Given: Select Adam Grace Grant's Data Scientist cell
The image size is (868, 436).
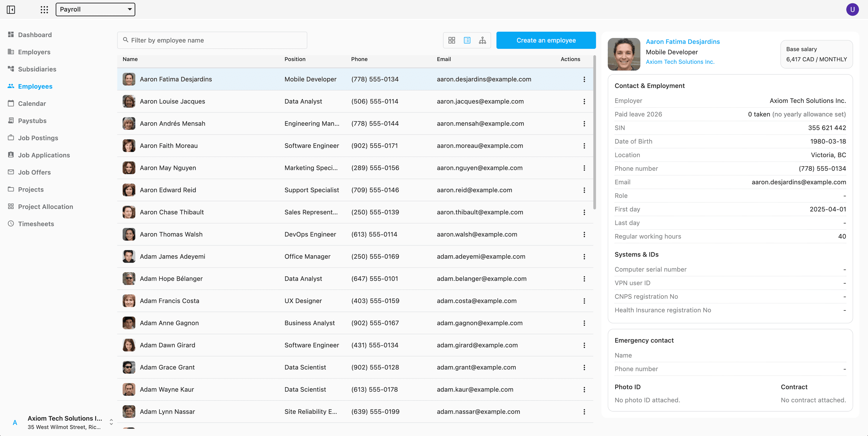Looking at the screenshot, I should pos(305,367).
